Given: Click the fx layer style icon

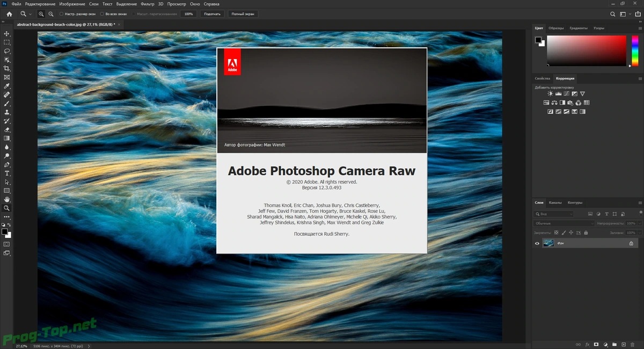Looking at the screenshot, I should [587, 344].
